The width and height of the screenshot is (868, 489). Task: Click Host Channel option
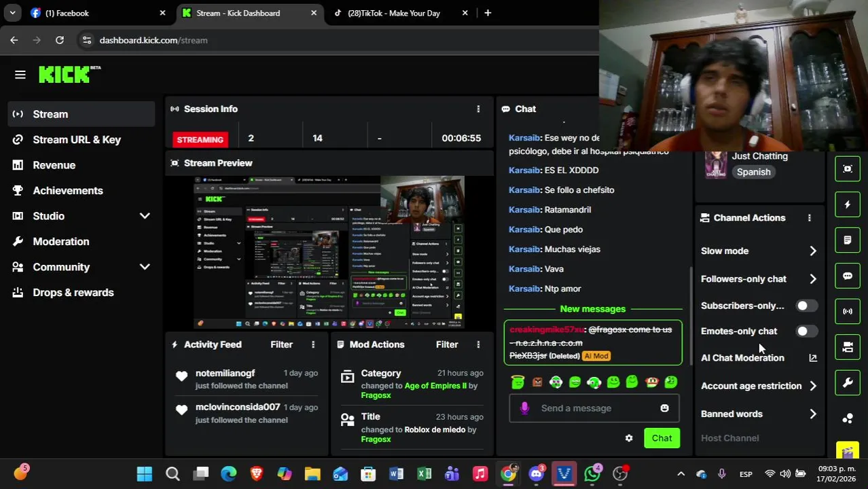(x=730, y=438)
